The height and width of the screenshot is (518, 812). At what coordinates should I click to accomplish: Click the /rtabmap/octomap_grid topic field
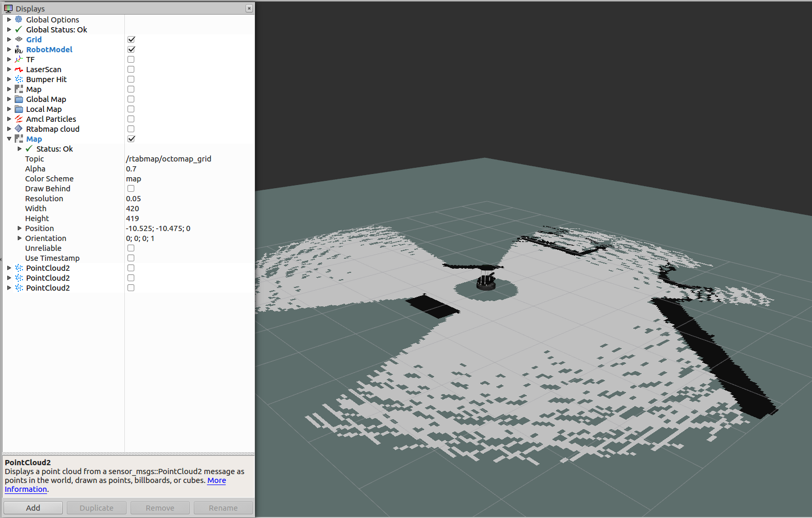pyautogui.click(x=169, y=158)
